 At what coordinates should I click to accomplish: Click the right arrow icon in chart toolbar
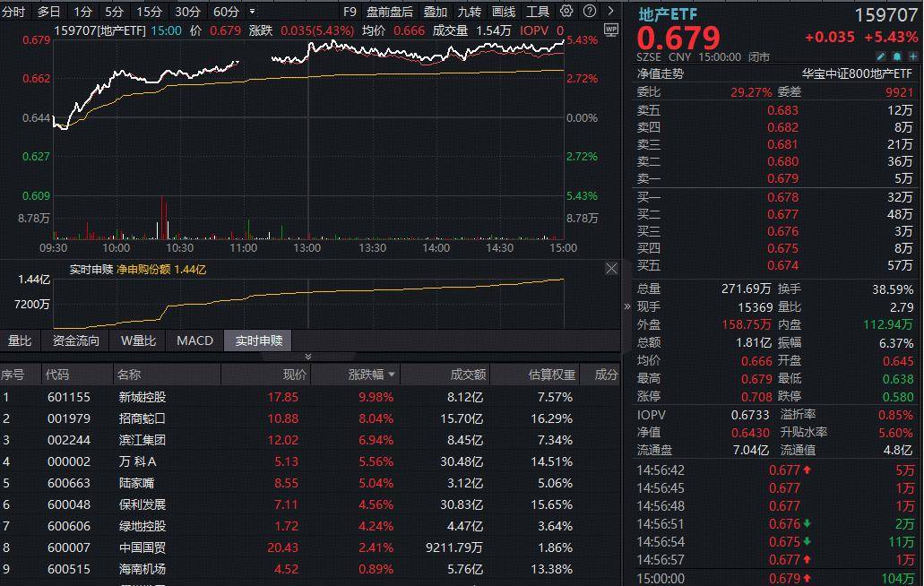[x=610, y=12]
